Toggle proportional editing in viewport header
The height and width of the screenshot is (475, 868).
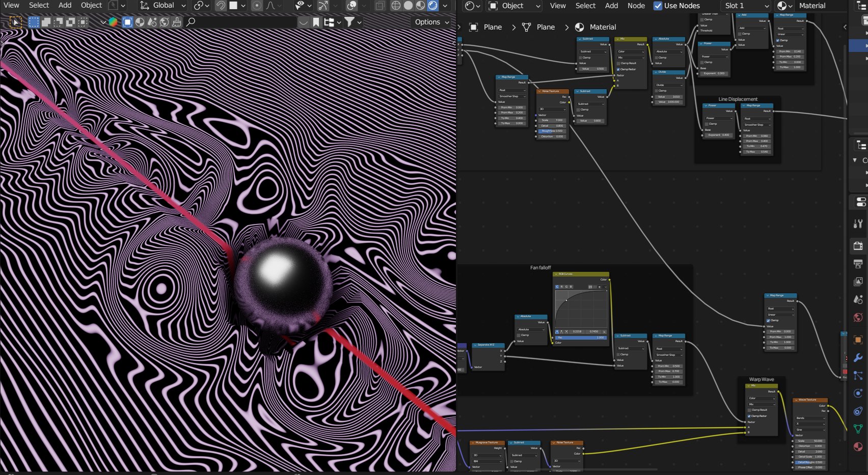point(257,6)
